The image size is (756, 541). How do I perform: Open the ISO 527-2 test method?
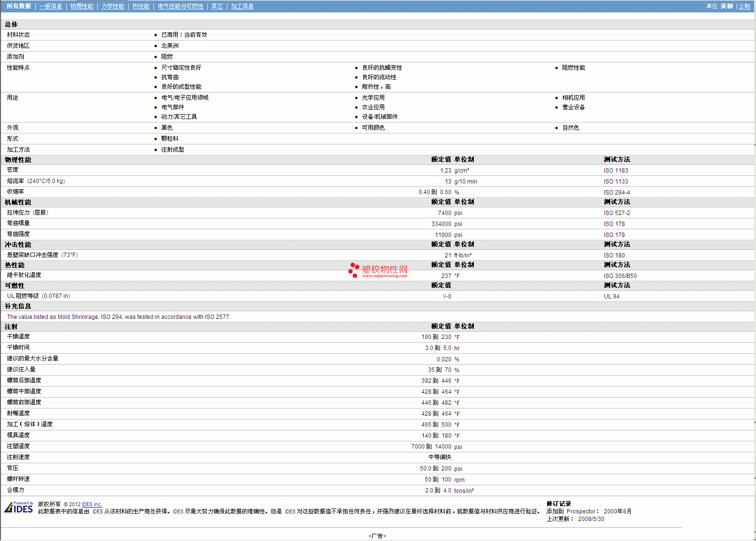tap(617, 213)
